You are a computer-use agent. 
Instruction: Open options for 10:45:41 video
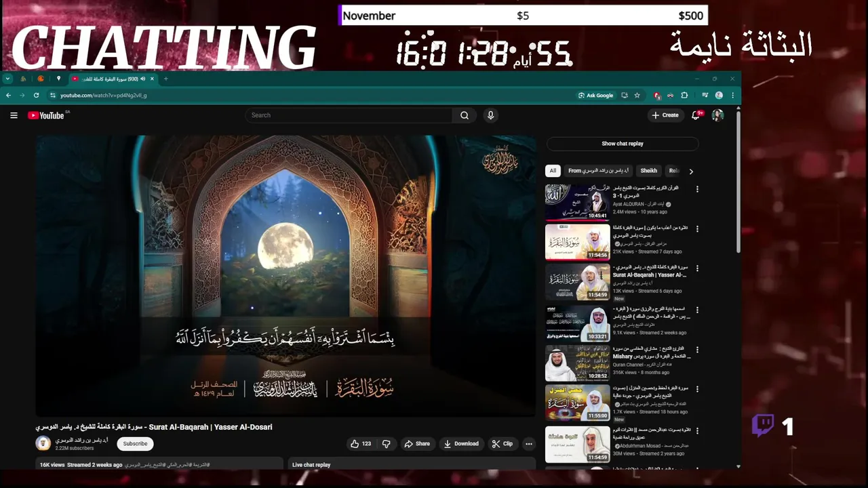697,189
